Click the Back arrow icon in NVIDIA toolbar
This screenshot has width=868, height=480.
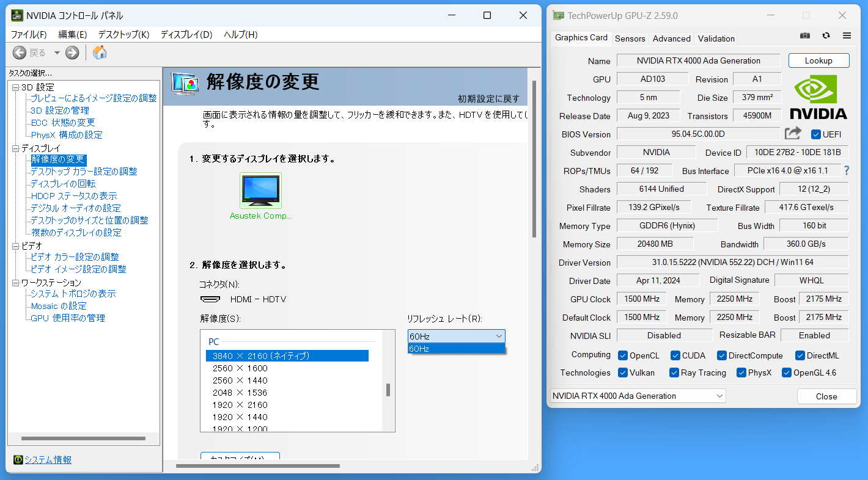[20, 53]
